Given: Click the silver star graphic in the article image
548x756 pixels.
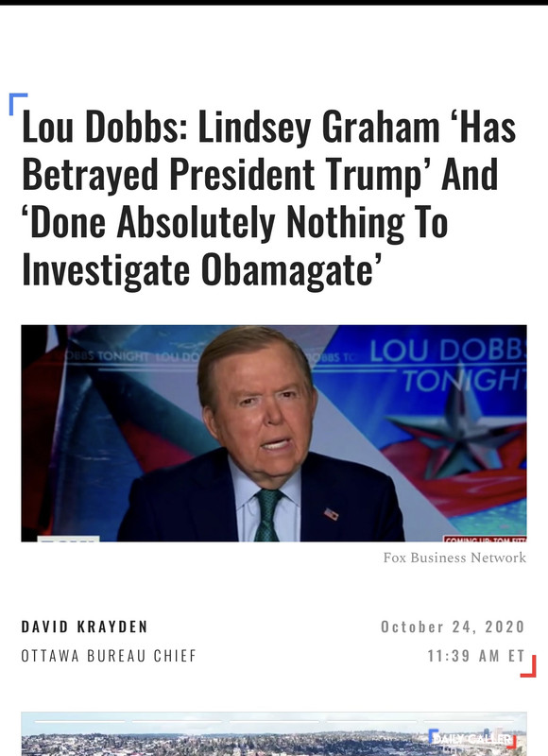Looking at the screenshot, I should [x=455, y=432].
